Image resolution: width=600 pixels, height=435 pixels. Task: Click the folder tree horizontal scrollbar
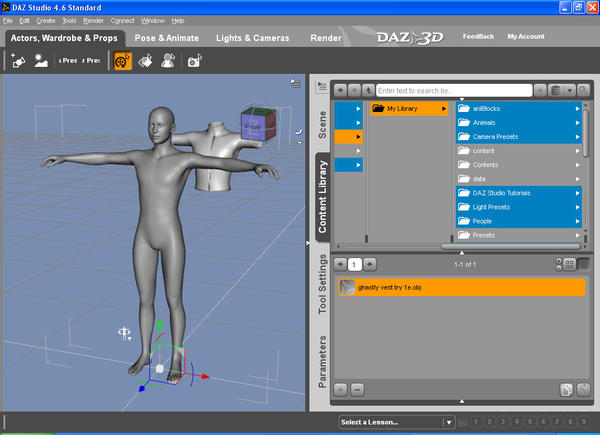[512, 247]
